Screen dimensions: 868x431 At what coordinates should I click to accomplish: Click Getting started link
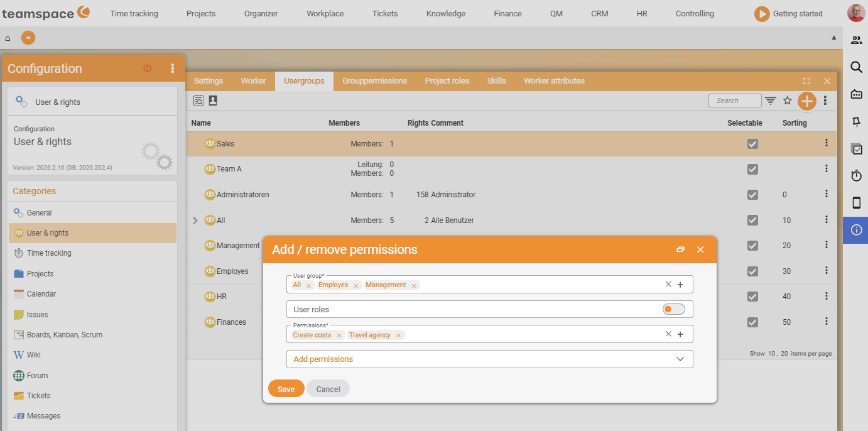798,13
